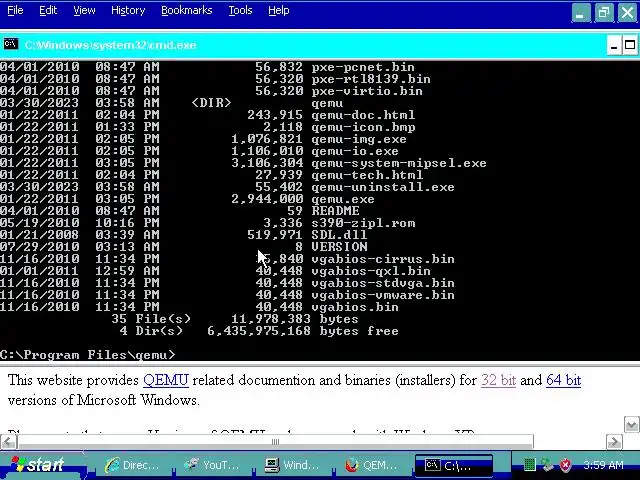Open the Help menu
This screenshot has width=640, height=480.
(278, 10)
